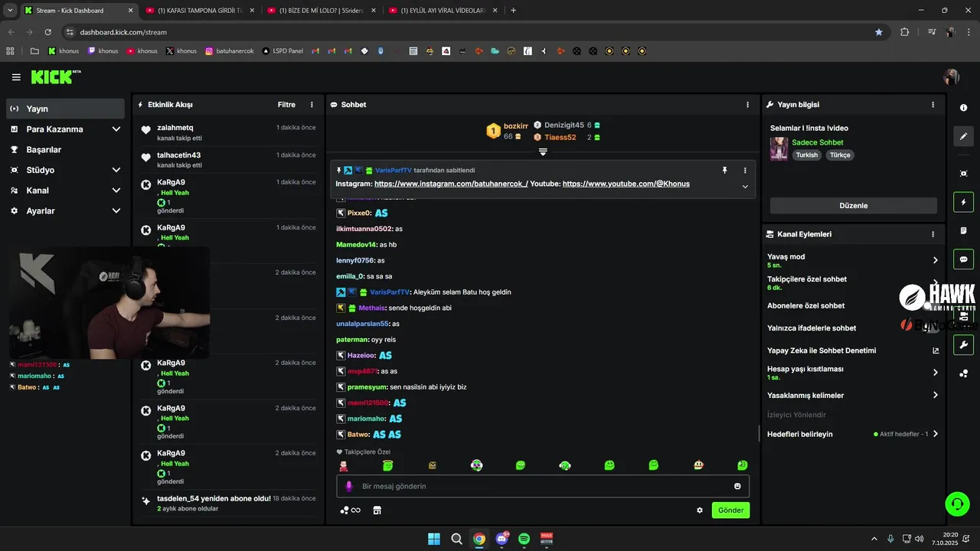Click the KICK logo
This screenshot has width=980, height=551.
click(x=55, y=77)
